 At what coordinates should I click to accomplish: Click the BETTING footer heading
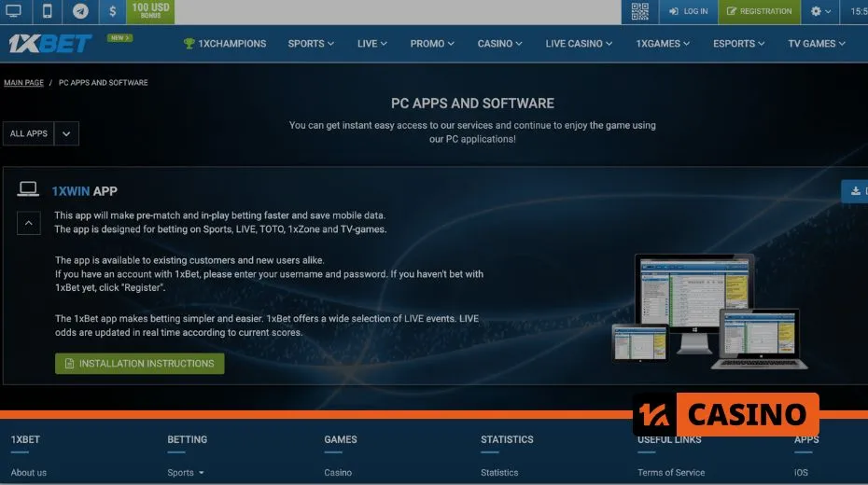187,439
